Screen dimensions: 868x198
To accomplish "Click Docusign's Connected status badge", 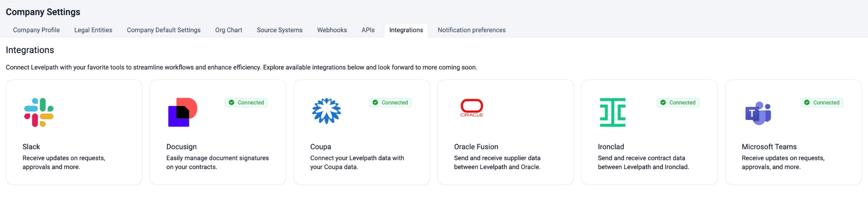I will [246, 102].
